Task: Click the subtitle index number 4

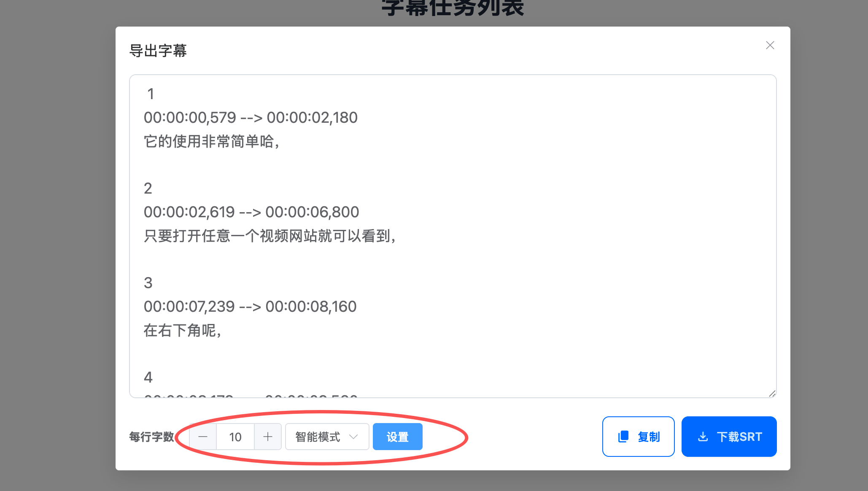Action: [x=148, y=377]
